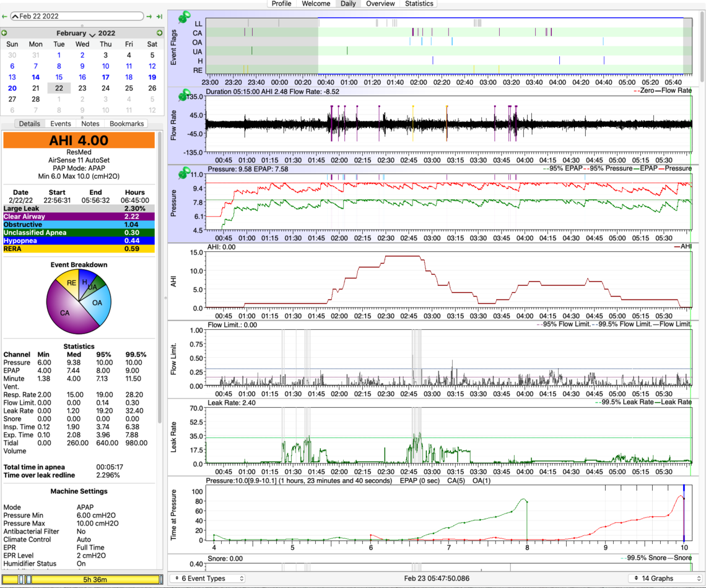Collapse calendar via Feb 22 2022 date button
The height and width of the screenshot is (588, 706).
[x=77, y=16]
